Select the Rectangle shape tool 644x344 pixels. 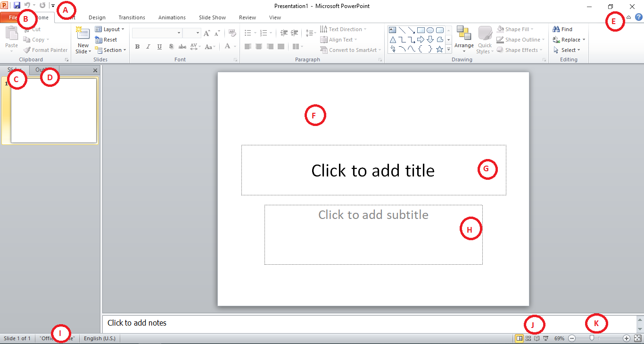(421, 29)
